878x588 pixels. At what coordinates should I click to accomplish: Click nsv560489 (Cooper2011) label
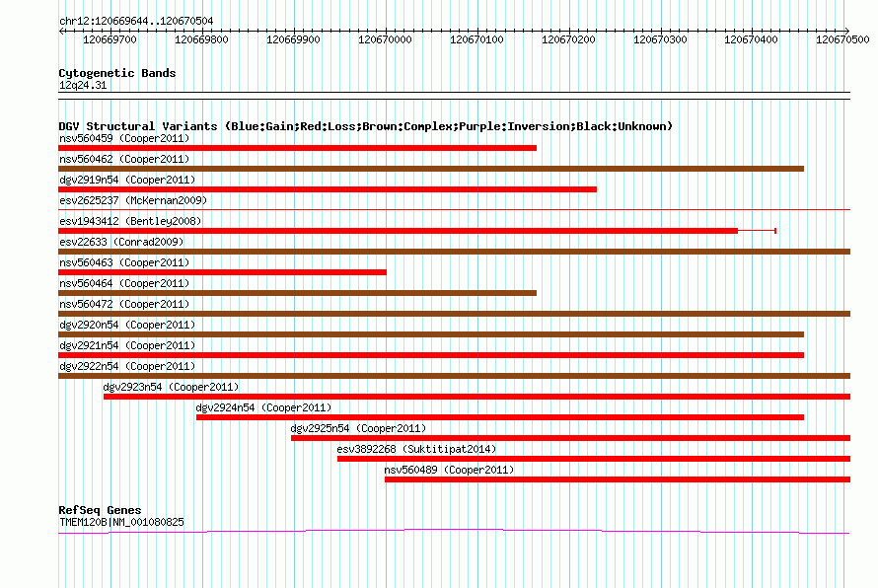449,470
